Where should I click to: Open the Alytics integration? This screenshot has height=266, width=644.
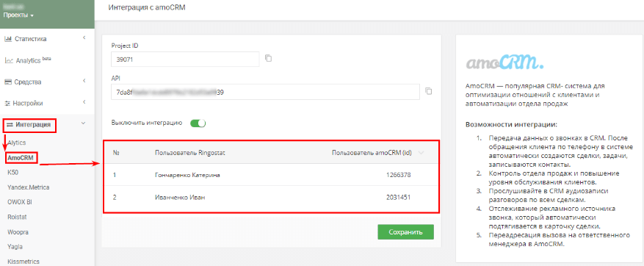point(17,143)
